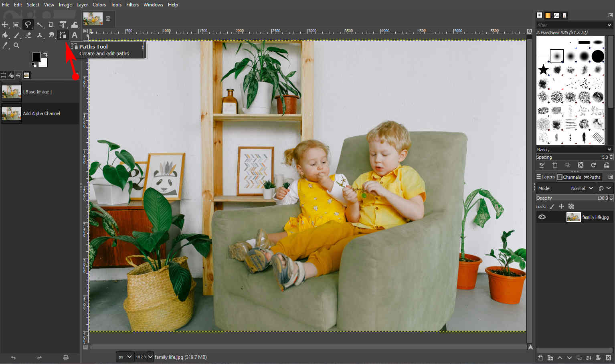Switch to the Fonts tab in right dock
The width and height of the screenshot is (615, 364).
click(x=556, y=15)
